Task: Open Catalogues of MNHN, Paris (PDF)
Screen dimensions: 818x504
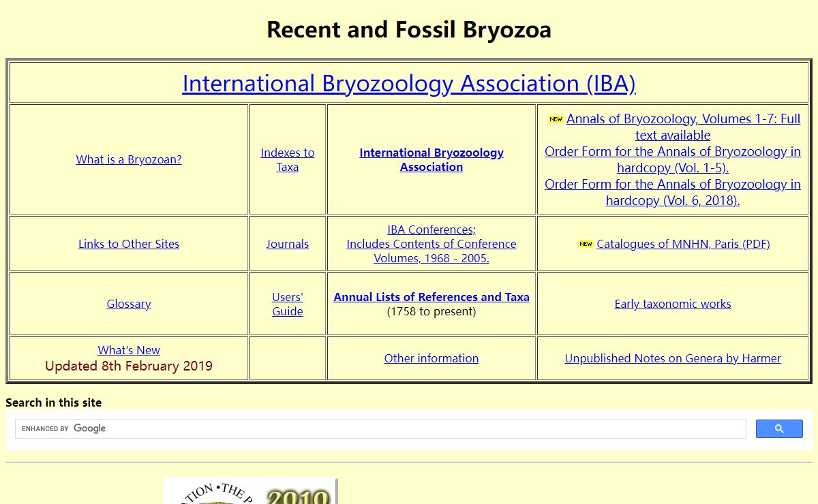Action: (x=683, y=244)
